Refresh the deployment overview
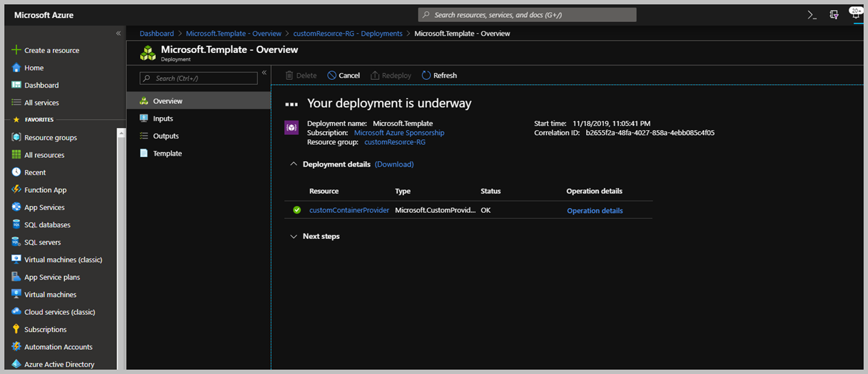The image size is (868, 374). pyautogui.click(x=439, y=75)
